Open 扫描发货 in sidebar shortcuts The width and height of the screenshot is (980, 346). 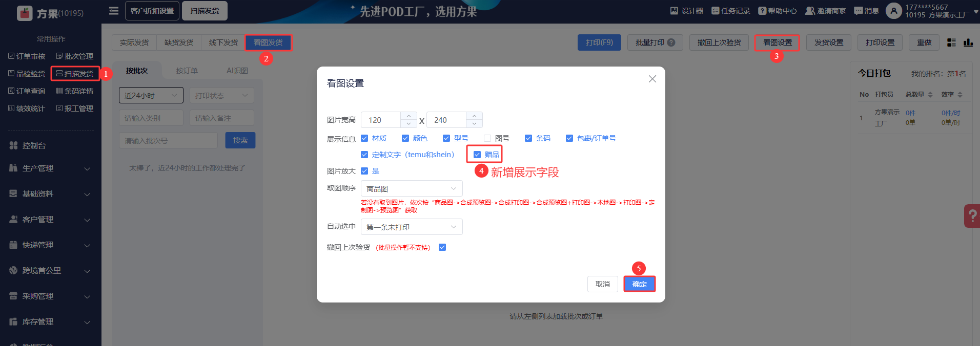[75, 74]
